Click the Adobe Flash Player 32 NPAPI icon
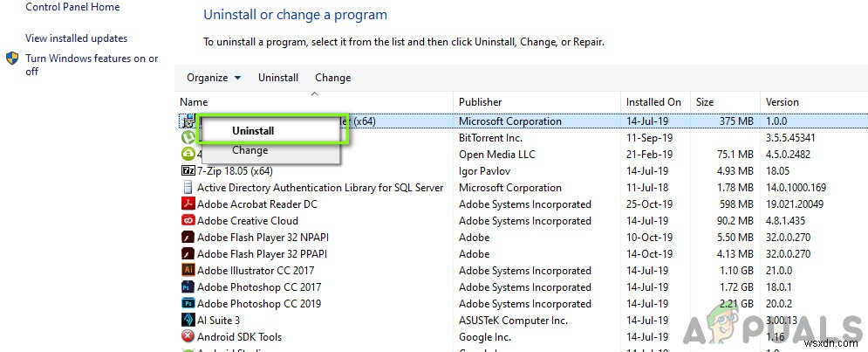Screen dimensions: 868x352 click(188, 238)
